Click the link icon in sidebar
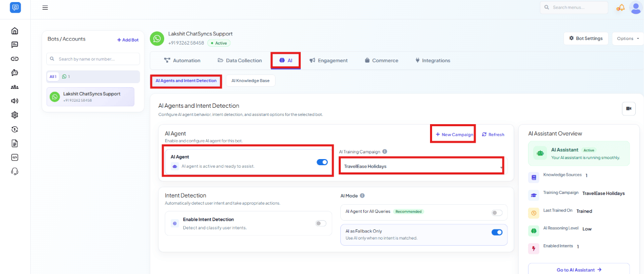Image resolution: width=644 pixels, height=274 pixels. tap(15, 59)
